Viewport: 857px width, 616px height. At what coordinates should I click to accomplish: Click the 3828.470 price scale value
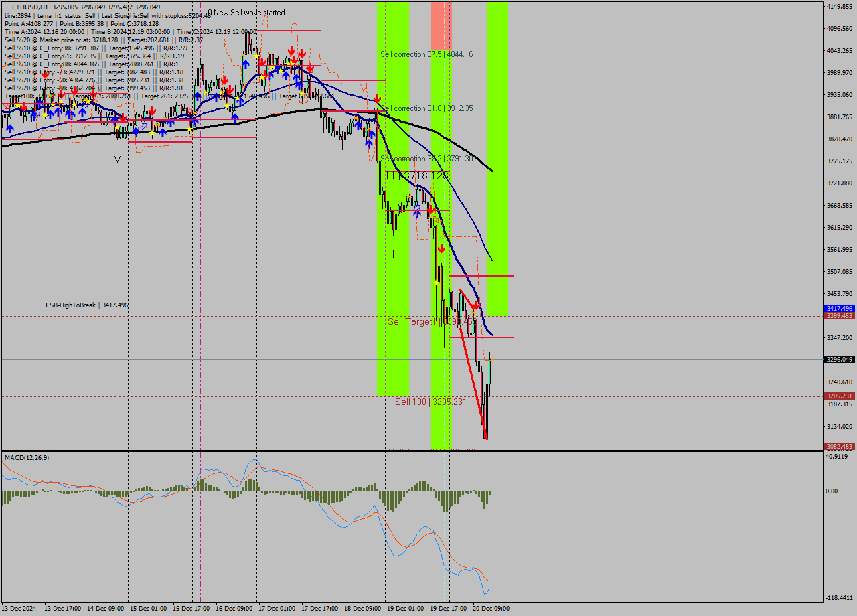click(840, 139)
